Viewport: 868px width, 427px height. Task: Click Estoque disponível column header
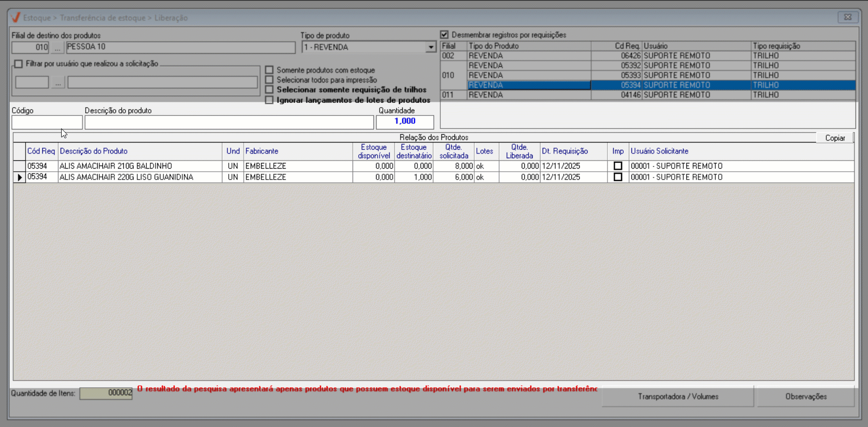click(374, 151)
